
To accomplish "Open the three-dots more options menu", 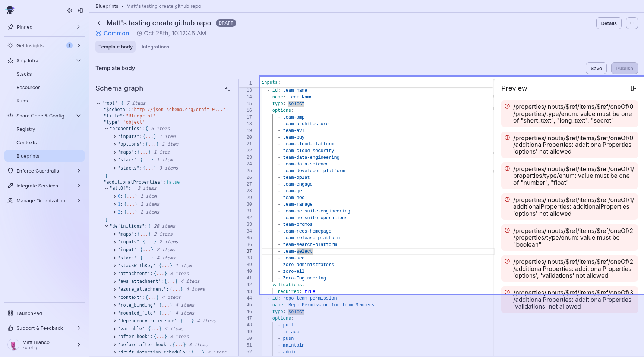I will pos(632,23).
